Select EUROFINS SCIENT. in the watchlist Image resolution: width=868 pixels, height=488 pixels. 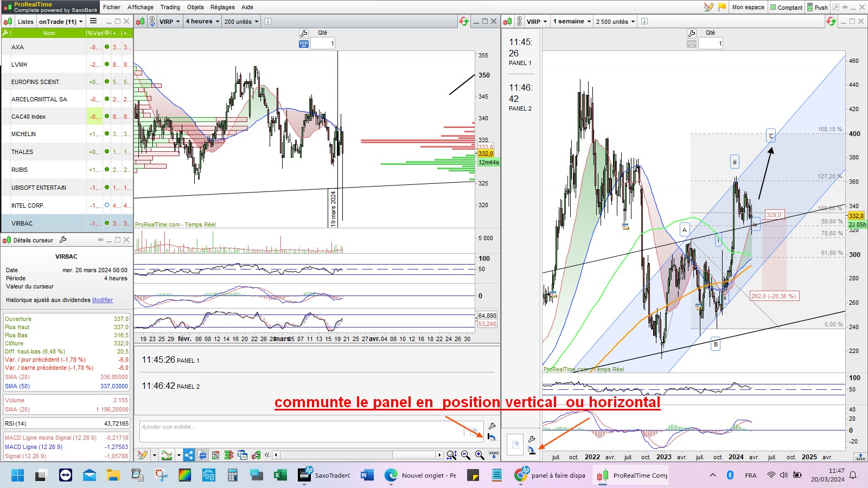pyautogui.click(x=67, y=82)
